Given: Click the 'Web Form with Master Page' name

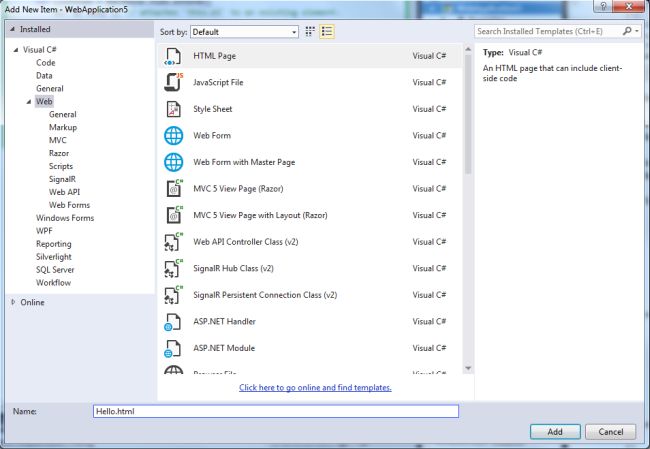Looking at the screenshot, I should (244, 162).
